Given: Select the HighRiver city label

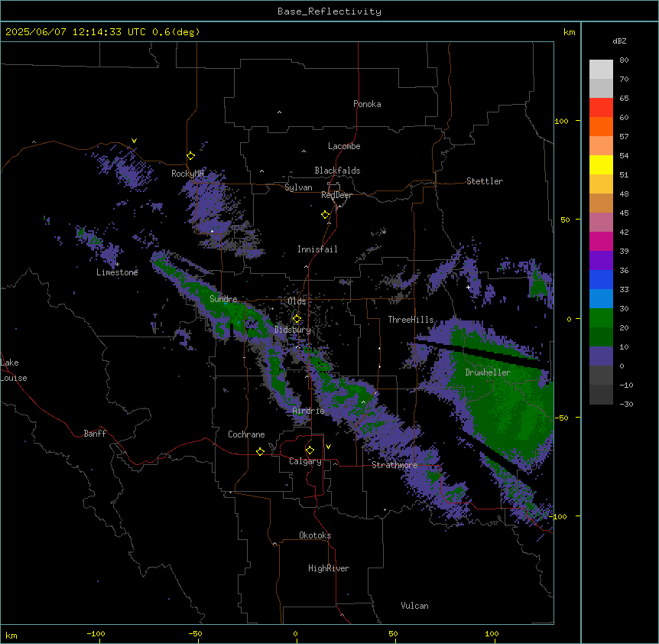Looking at the screenshot, I should pos(329,568).
